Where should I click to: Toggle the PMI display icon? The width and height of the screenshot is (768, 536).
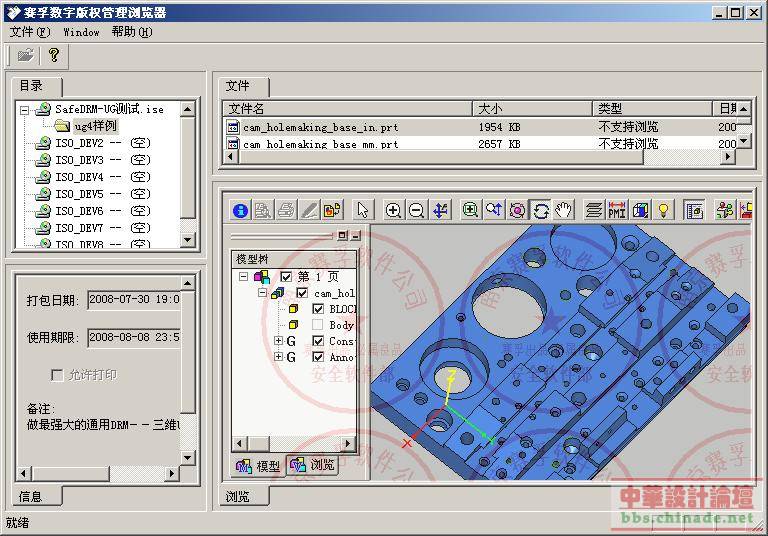[617, 211]
